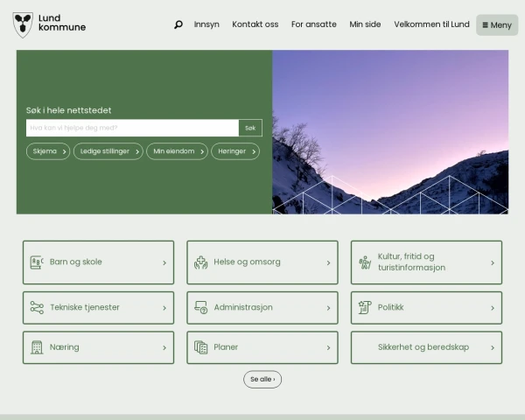Click the Administrasjon icon
The width and height of the screenshot is (525, 420).
click(200, 308)
